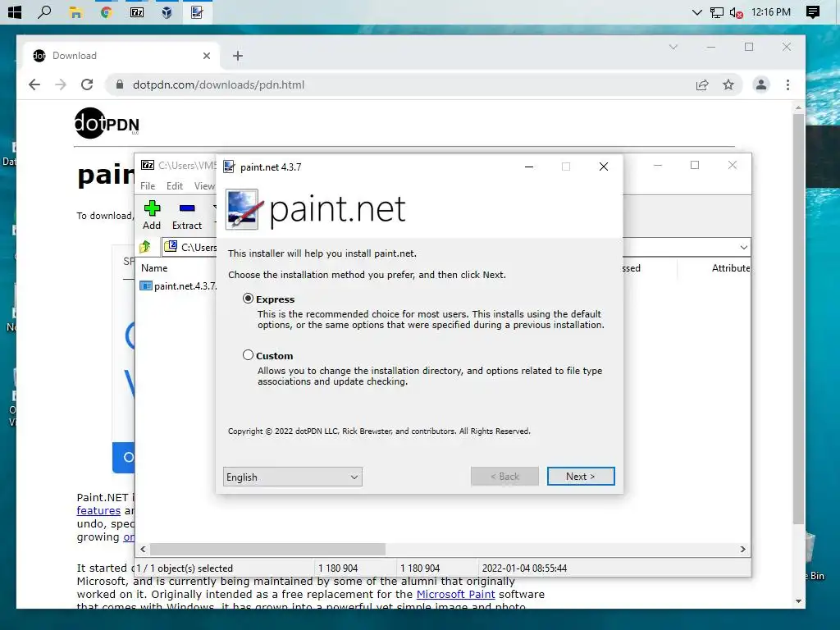The height and width of the screenshot is (630, 840).
Task: Click the Extract icon in 7-Zip
Action: (x=187, y=208)
